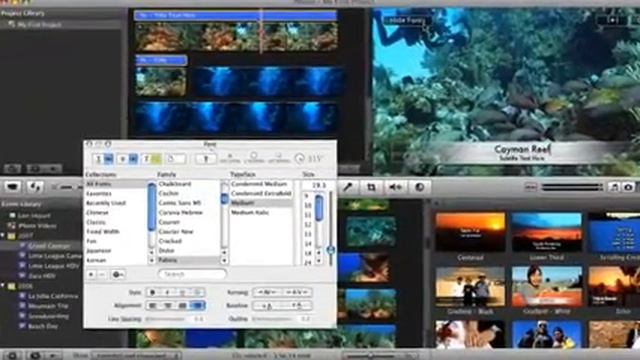Open the underline style dropdown in Font panel

(103, 158)
